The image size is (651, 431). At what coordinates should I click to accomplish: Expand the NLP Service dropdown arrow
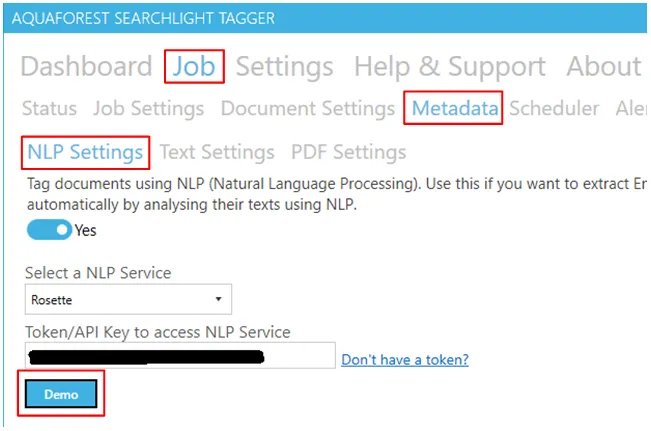point(218,299)
